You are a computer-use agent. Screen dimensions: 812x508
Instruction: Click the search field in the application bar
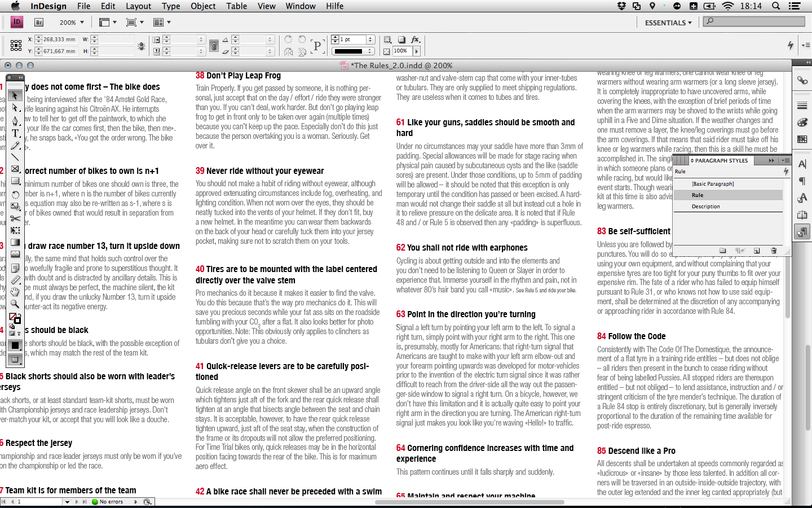(754, 21)
